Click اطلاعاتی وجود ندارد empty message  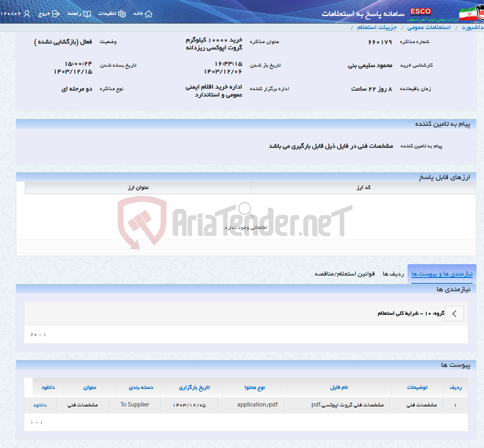(x=246, y=227)
